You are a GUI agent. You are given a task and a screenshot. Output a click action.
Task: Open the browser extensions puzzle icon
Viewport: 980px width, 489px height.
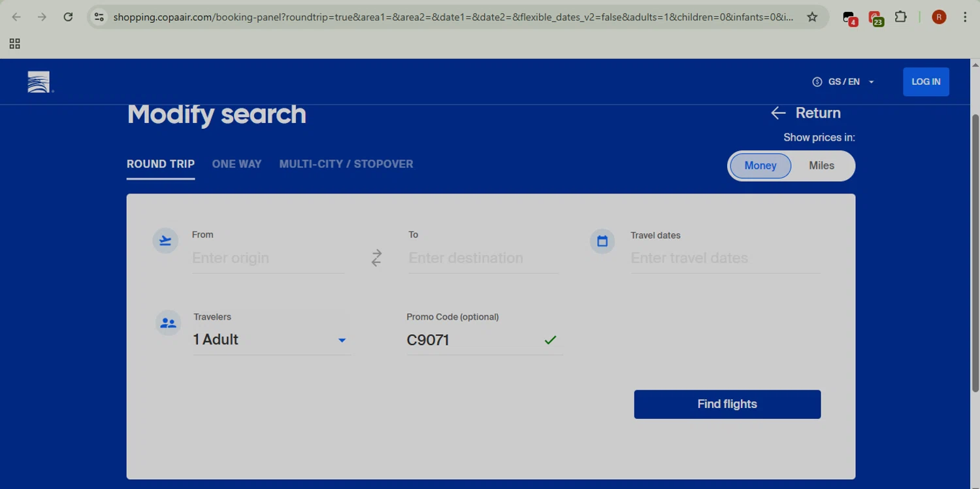tap(900, 17)
